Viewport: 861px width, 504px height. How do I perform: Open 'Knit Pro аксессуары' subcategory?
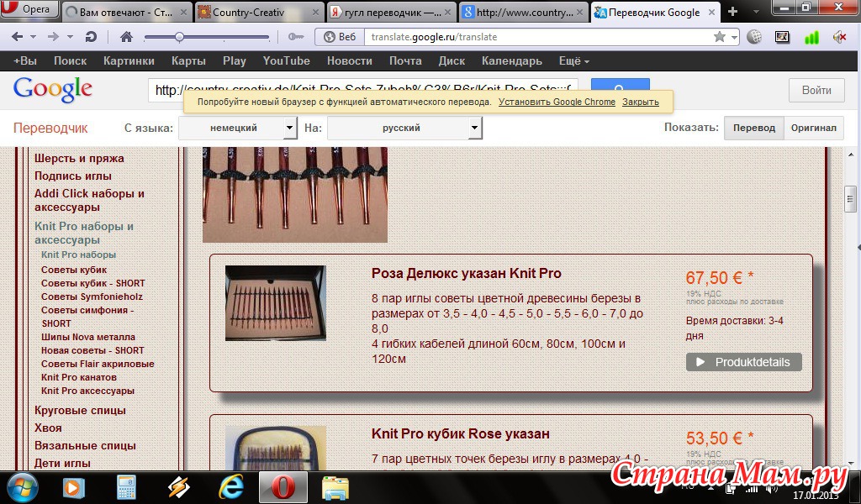tap(87, 391)
